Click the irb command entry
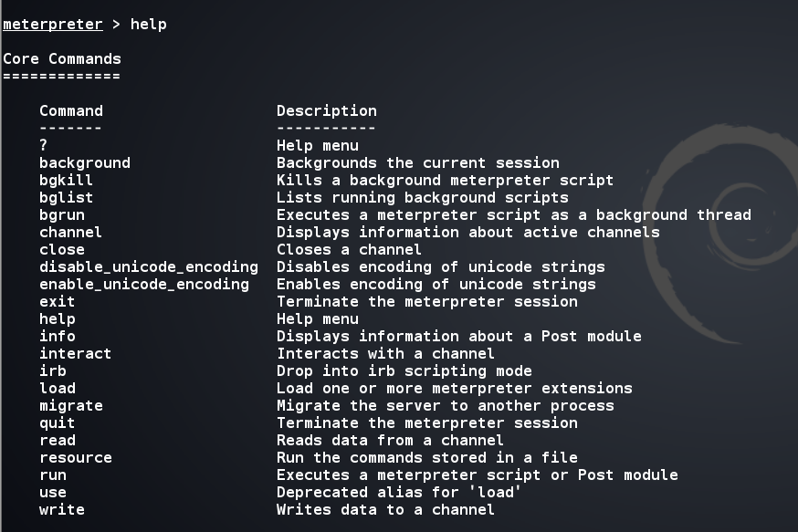Viewport: 798px width, 532px height. coord(53,370)
